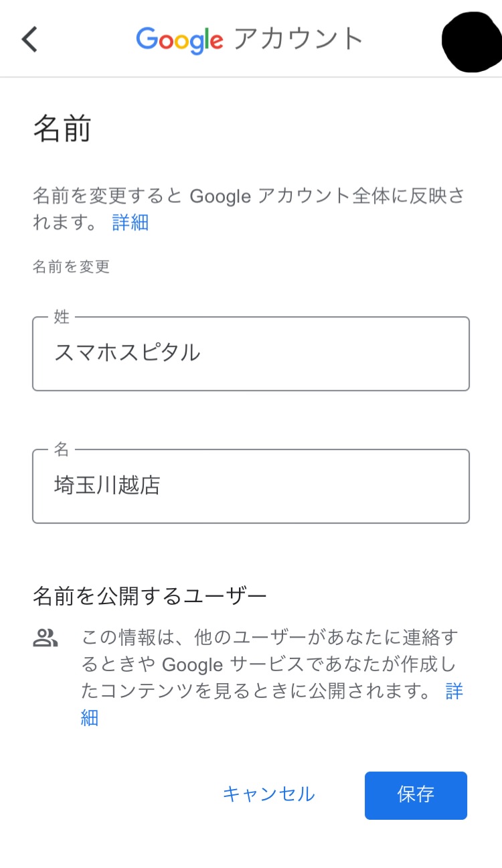Viewport: 502px width, 868px height.
Task: Focus the 名 (first name) input field
Action: tap(251, 486)
